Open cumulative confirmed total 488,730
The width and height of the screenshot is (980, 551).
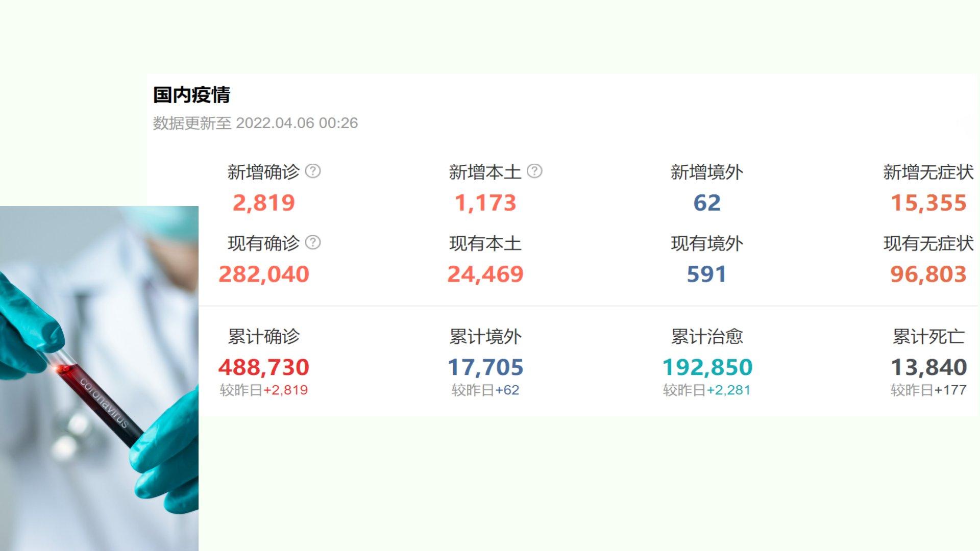pos(264,367)
